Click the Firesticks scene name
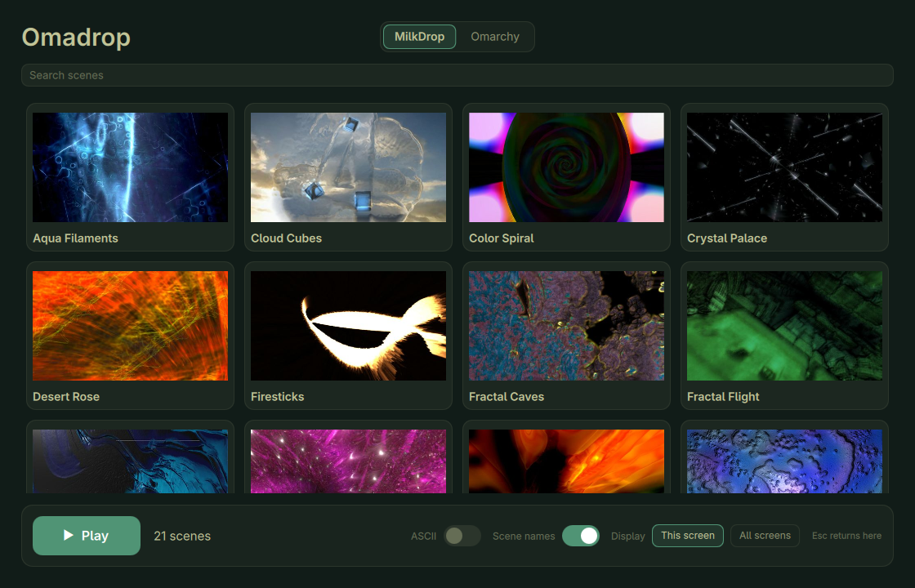The width and height of the screenshot is (915, 588). click(x=277, y=397)
